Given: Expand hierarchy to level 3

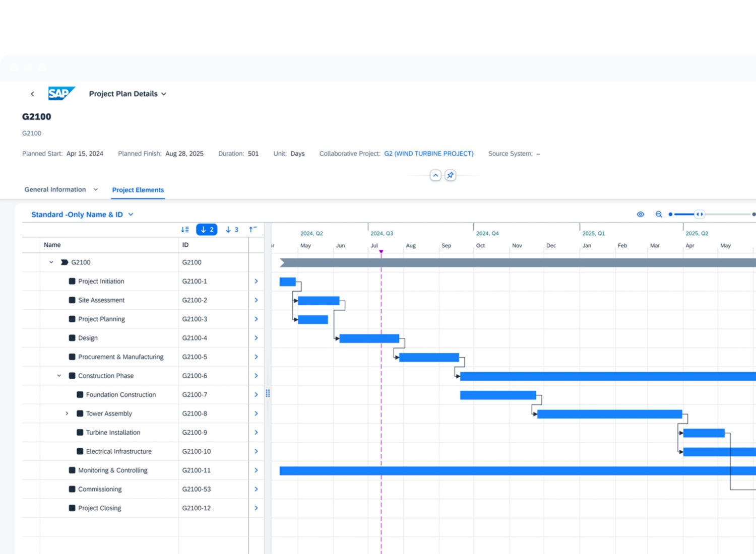Looking at the screenshot, I should (x=232, y=230).
